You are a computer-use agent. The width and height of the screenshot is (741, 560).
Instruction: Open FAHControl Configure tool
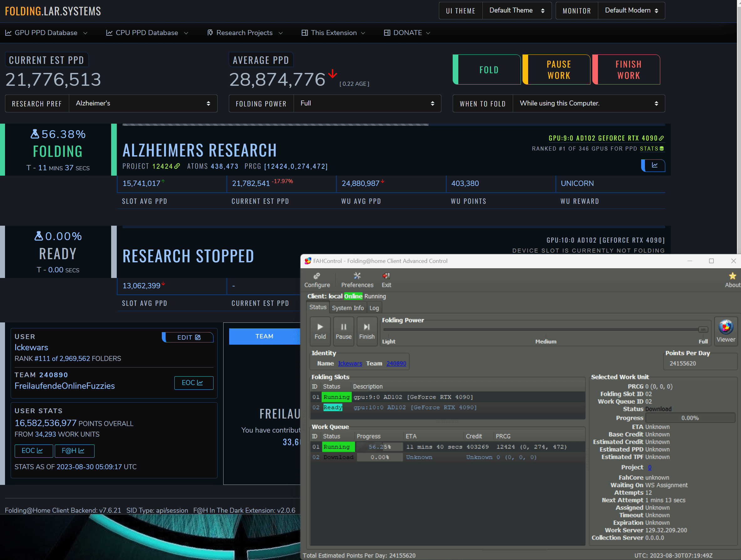(316, 280)
